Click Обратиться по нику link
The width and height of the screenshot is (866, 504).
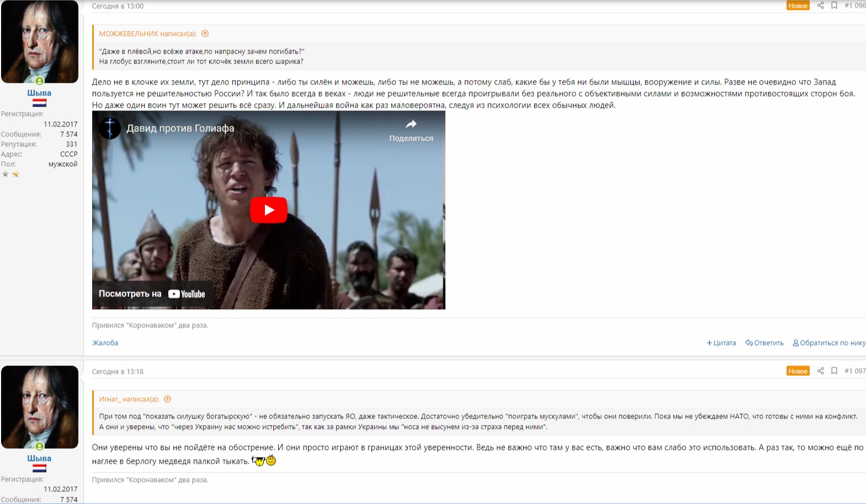829,343
